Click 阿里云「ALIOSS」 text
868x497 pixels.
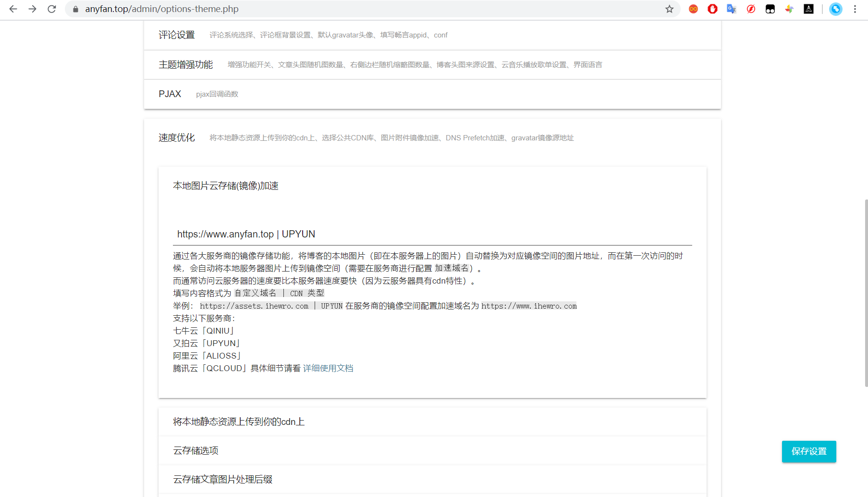click(x=208, y=356)
